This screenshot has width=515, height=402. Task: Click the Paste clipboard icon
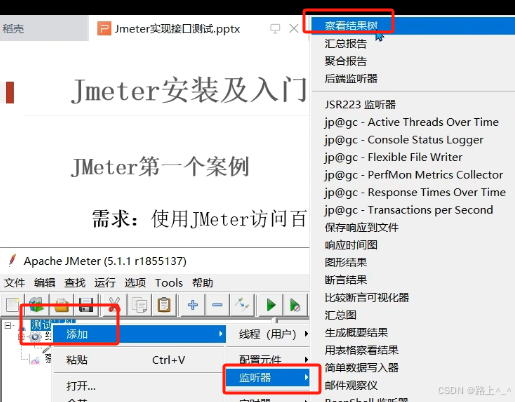pos(164,305)
